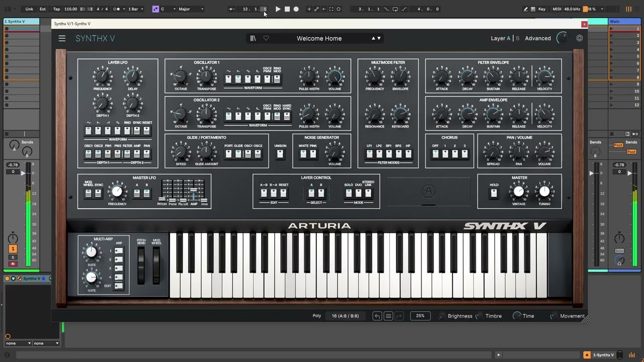Click the A→B layer copy switch
This screenshot has height=362, width=644.
click(264, 193)
